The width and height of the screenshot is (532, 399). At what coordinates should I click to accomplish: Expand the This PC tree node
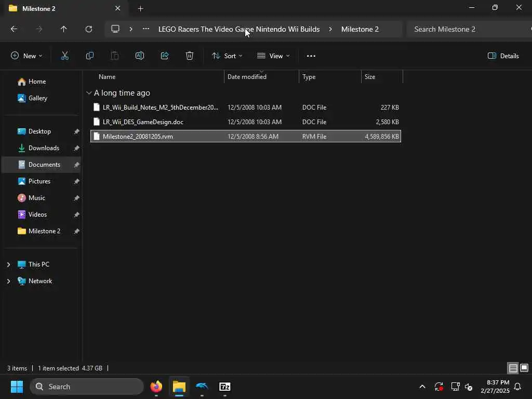click(8, 264)
